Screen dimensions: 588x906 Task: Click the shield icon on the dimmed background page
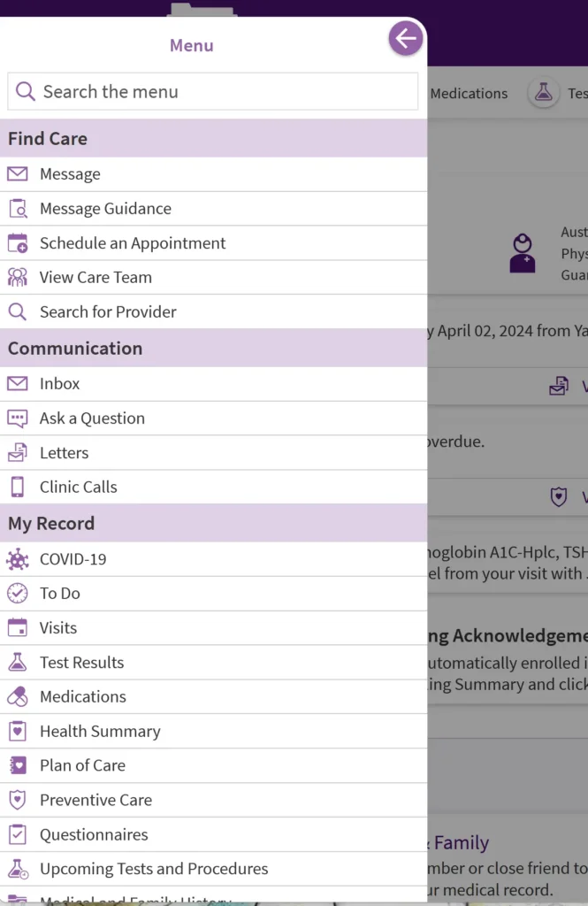559,496
